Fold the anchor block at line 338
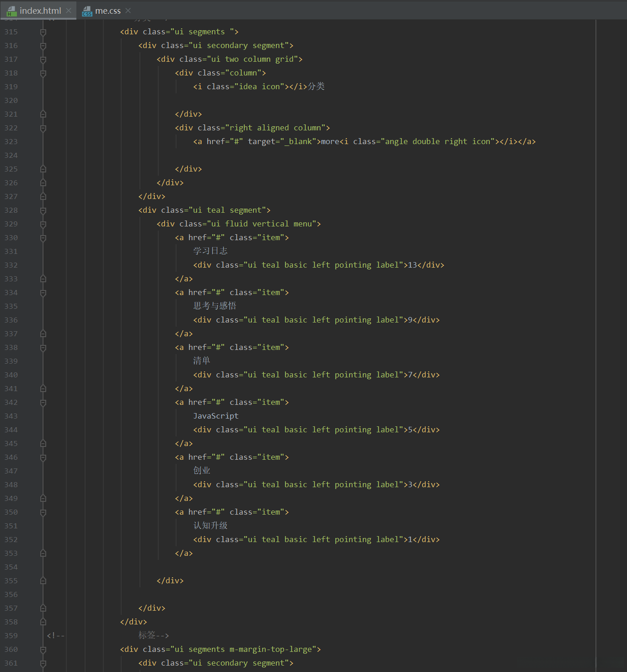The width and height of the screenshot is (627, 672). [x=43, y=348]
